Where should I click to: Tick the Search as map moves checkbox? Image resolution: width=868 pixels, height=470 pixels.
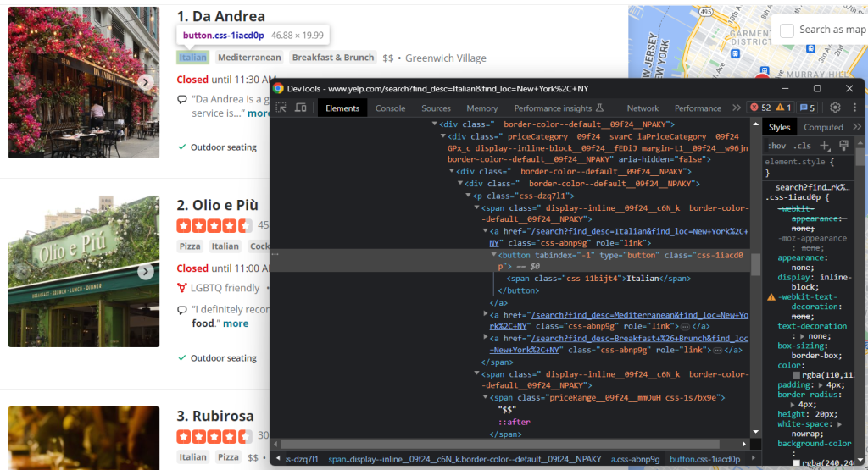[x=787, y=30]
